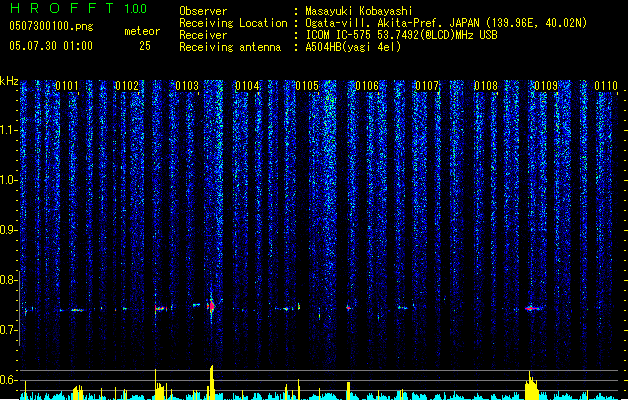Click the meteor label
This screenshot has width=629, height=400.
point(142,31)
